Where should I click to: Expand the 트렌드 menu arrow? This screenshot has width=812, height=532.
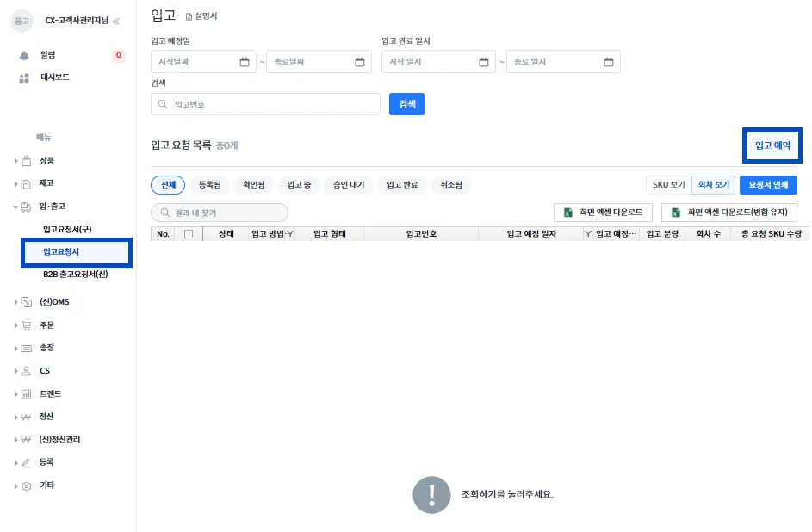15,394
